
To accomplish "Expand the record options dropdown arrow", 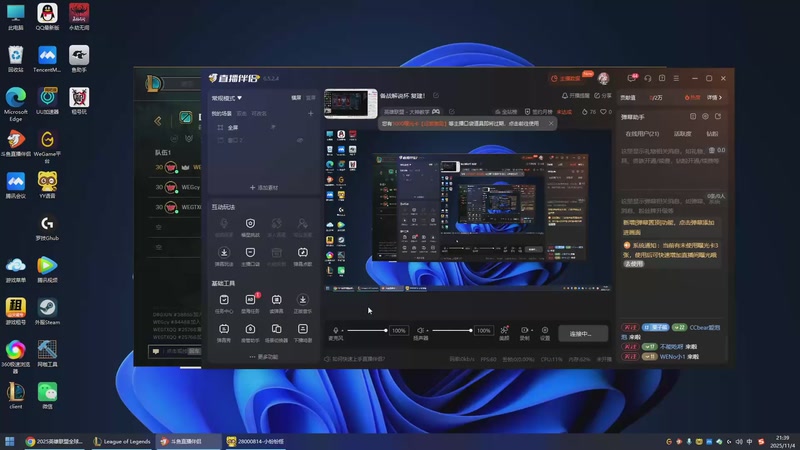I will point(532,331).
